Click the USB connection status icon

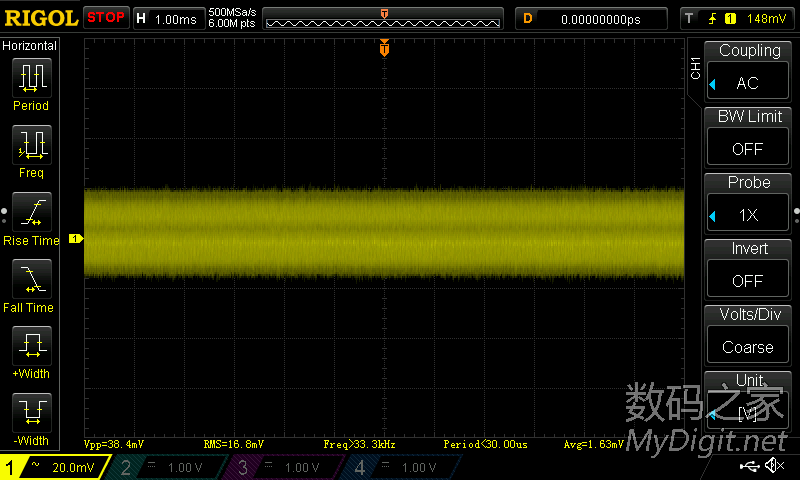pyautogui.click(x=749, y=465)
